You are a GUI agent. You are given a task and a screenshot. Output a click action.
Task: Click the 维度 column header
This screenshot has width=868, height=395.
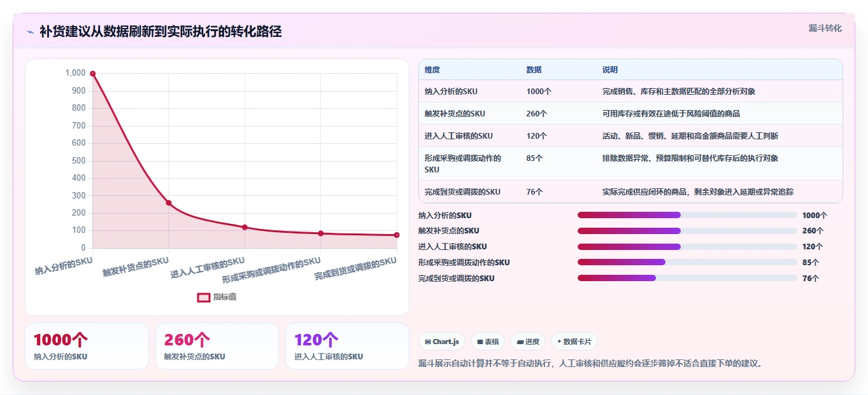coord(432,70)
